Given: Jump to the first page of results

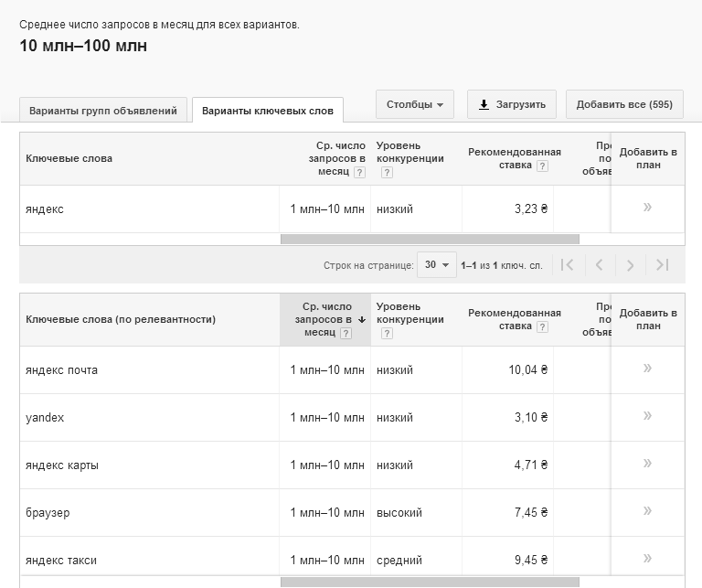Looking at the screenshot, I should [x=567, y=265].
